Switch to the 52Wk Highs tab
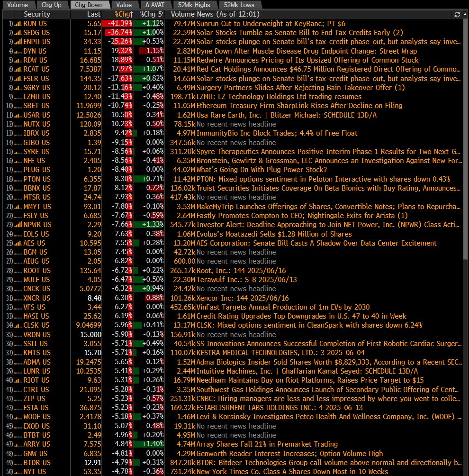469x476 pixels. click(x=194, y=5)
